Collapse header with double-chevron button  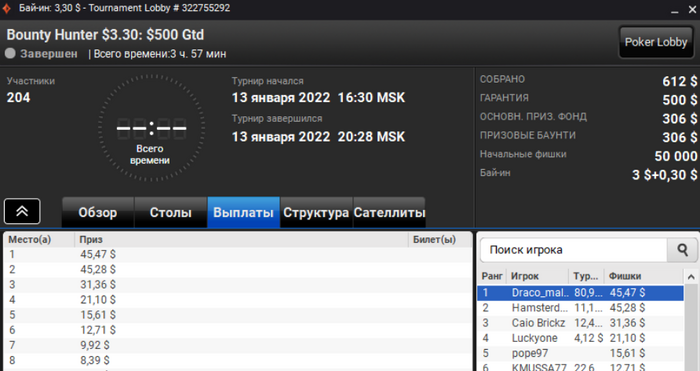coord(22,211)
